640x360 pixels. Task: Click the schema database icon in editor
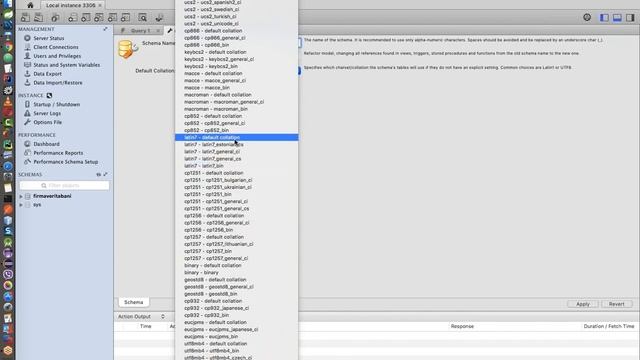128,49
